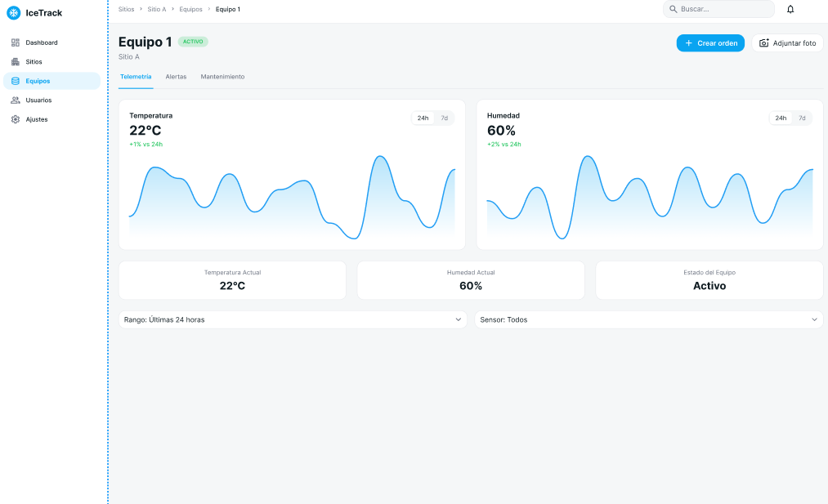This screenshot has height=504, width=828.
Task: Click the Equipos database icon in sidebar
Action: pos(16,81)
